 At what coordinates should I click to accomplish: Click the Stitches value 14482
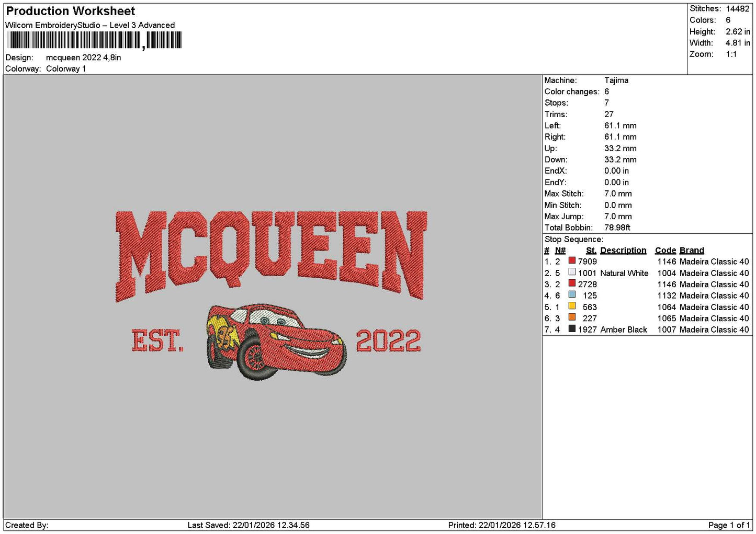738,9
